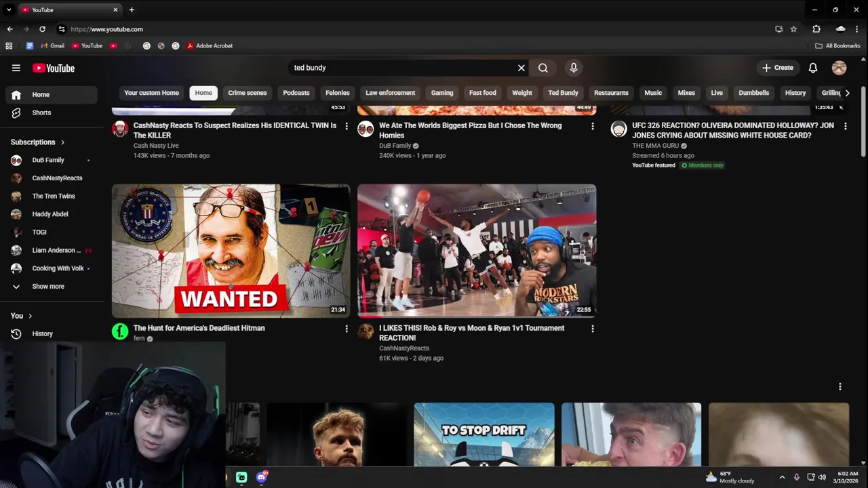This screenshot has width=868, height=488.
Task: Open the notifications bell
Action: tap(813, 68)
